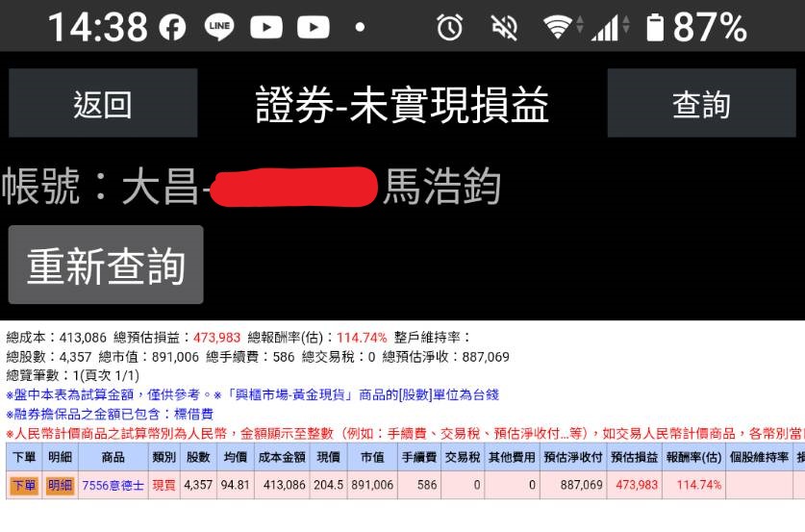
Task: Tap the 報酬率(估) column header
Action: pyautogui.click(x=693, y=457)
